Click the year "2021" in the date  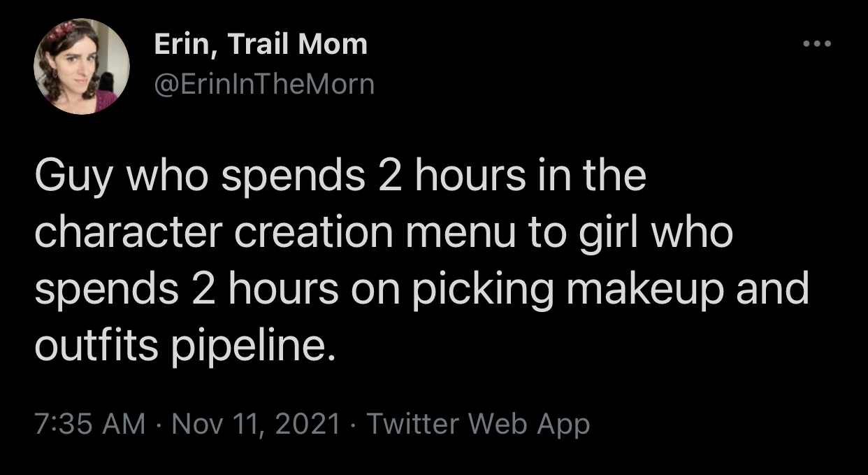tap(310, 424)
